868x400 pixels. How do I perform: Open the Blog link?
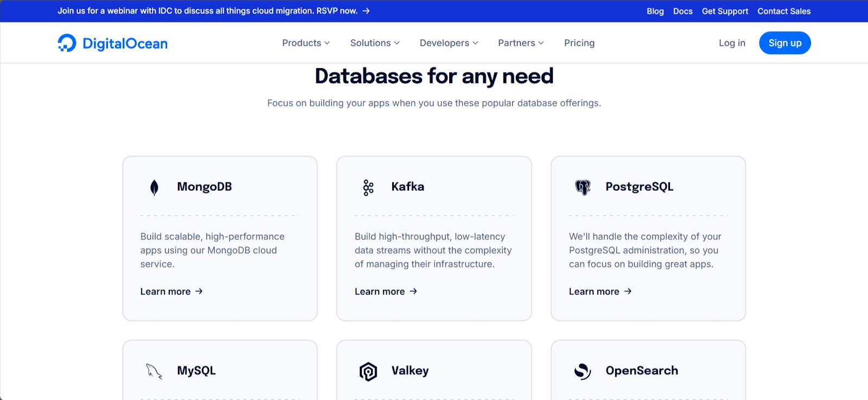pos(655,11)
